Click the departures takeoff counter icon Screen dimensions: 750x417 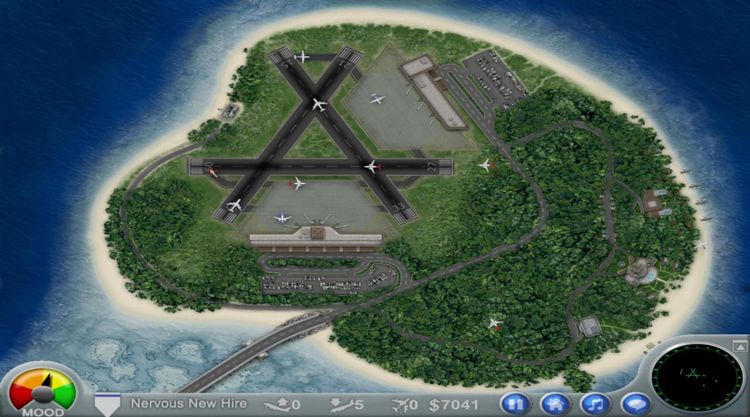click(277, 405)
